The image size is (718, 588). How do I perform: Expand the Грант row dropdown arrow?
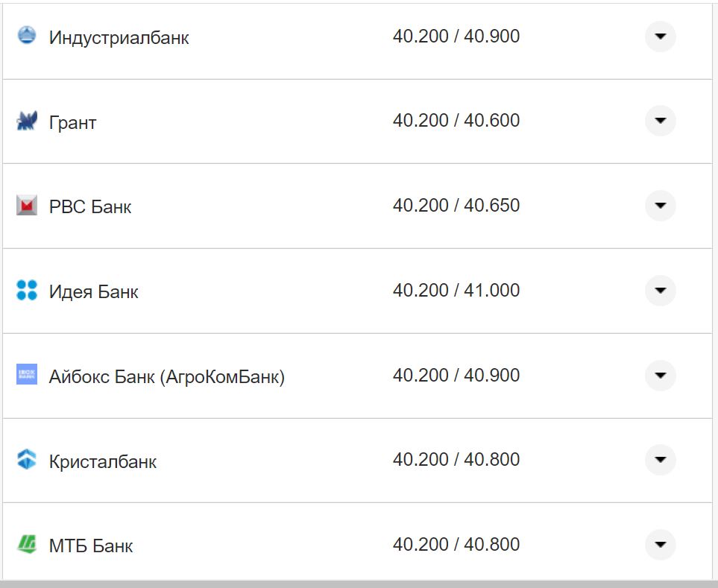660,121
